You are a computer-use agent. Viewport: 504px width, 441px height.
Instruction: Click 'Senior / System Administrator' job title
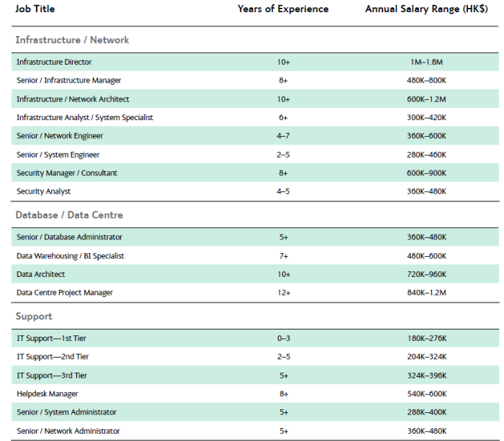tap(66, 412)
